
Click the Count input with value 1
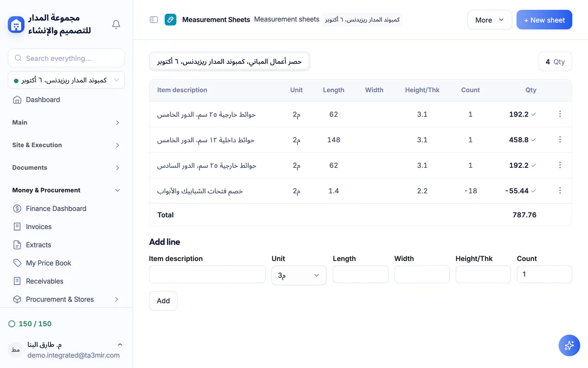tap(544, 275)
